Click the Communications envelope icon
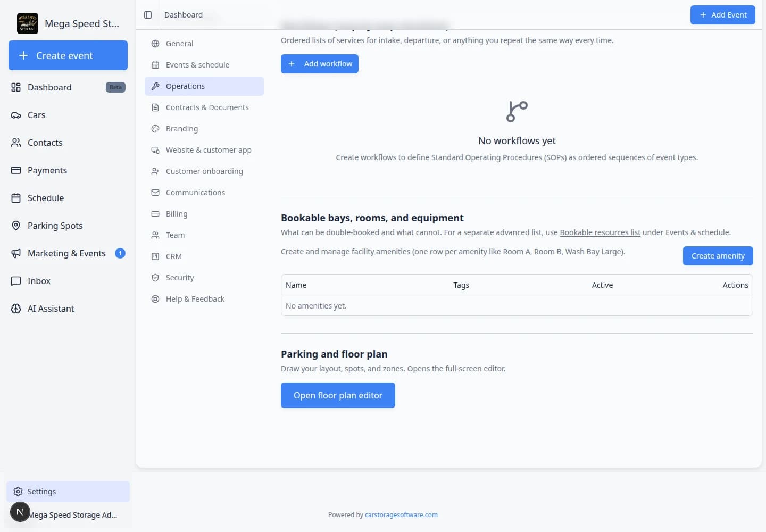 pyautogui.click(x=155, y=193)
